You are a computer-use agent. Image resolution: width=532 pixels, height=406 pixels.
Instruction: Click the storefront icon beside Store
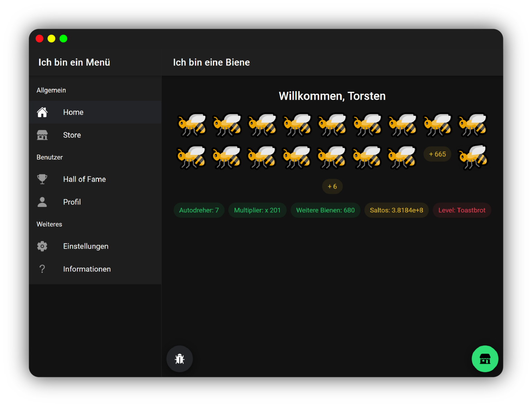42,135
